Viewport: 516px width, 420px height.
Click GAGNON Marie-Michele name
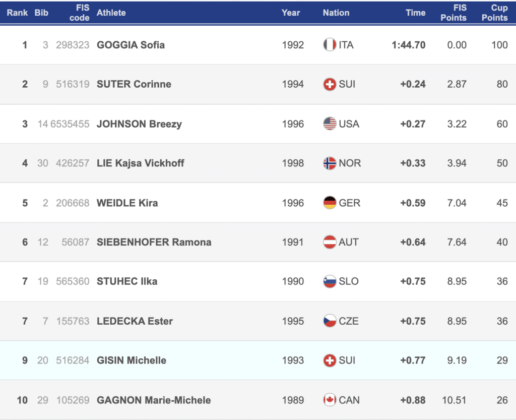coord(154,400)
